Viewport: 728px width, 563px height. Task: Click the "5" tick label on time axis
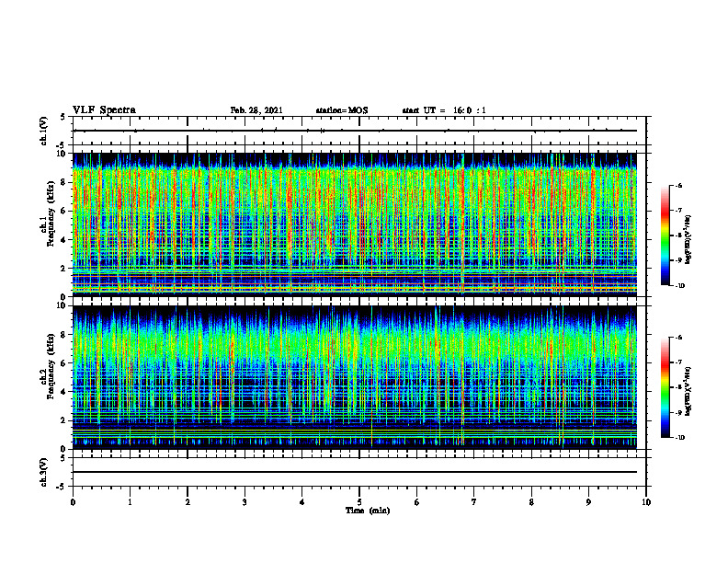coord(359,502)
